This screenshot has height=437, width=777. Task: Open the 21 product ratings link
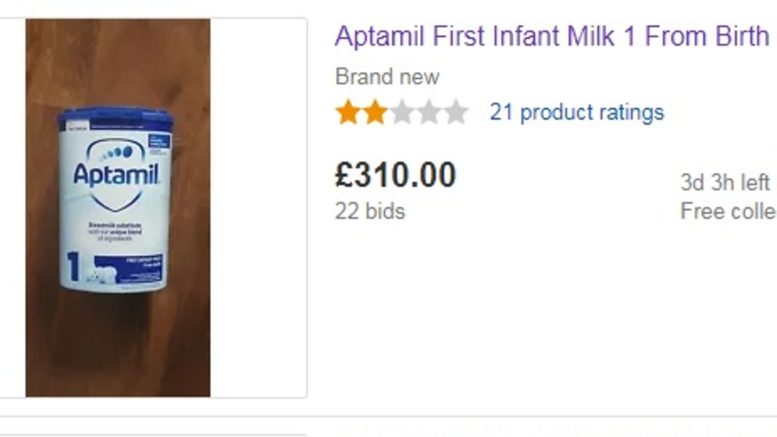tap(576, 112)
